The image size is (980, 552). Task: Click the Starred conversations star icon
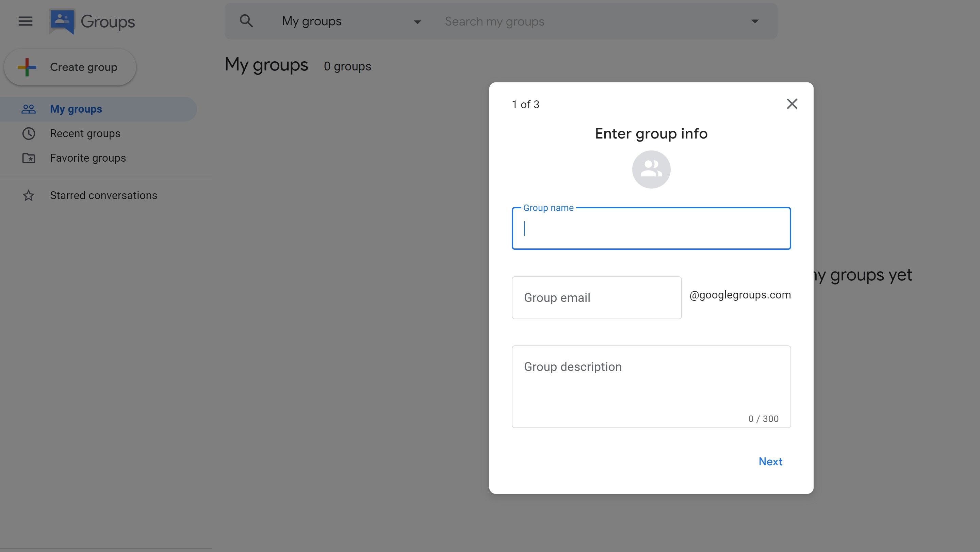coord(28,195)
